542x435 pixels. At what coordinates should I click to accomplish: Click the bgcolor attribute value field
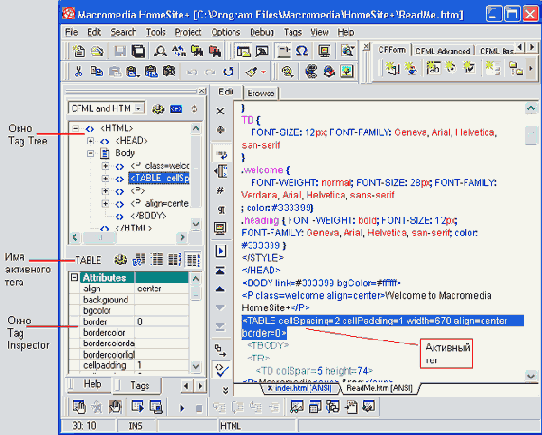pos(161,311)
